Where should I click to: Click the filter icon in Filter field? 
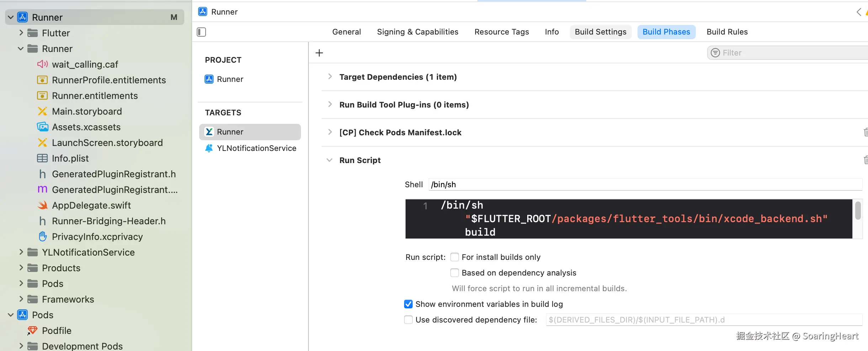point(715,53)
